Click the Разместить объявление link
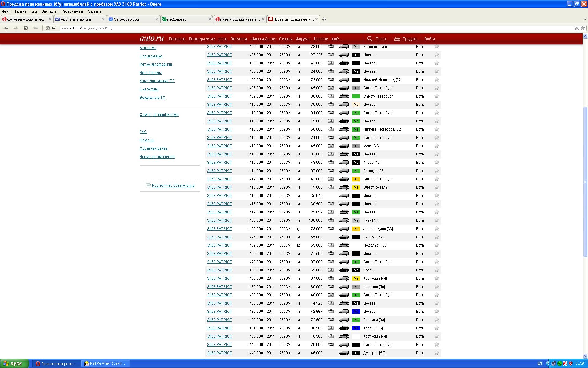 173,186
